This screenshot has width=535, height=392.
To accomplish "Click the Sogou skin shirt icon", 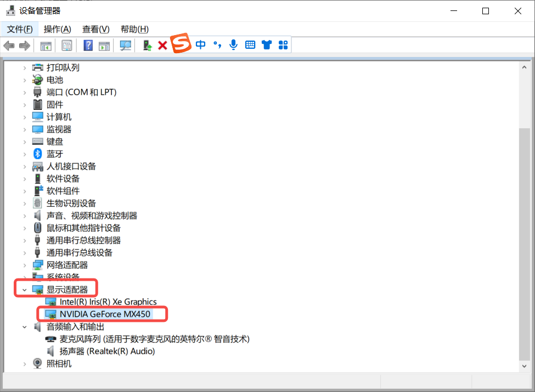I will coord(267,45).
